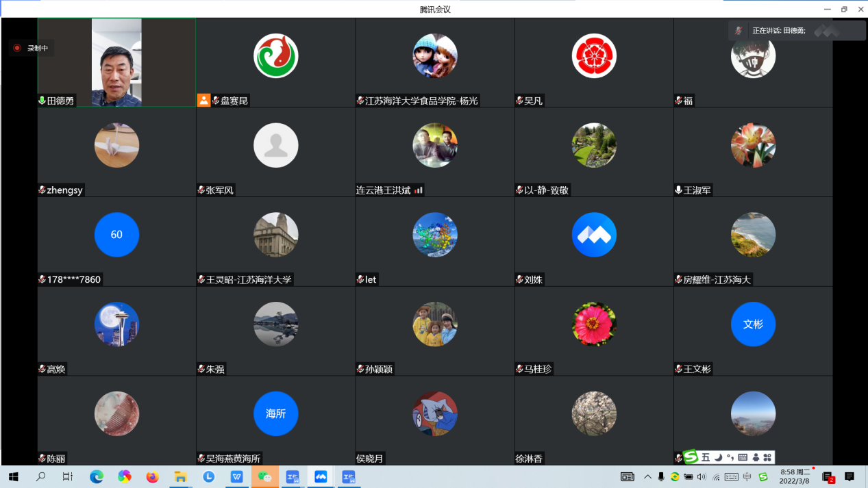Click the muted microphone icon next to 吴凡
Viewport: 868px width, 488px height.
coord(520,101)
